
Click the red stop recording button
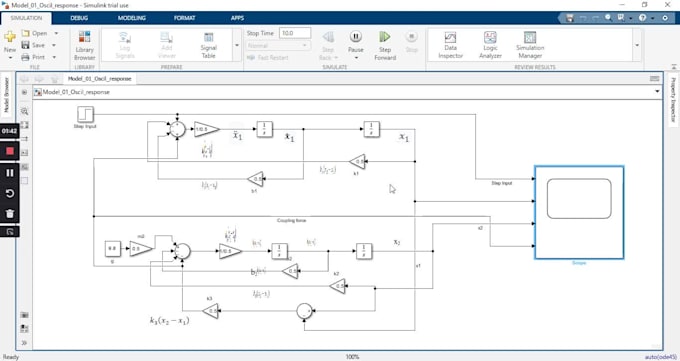pyautogui.click(x=10, y=151)
